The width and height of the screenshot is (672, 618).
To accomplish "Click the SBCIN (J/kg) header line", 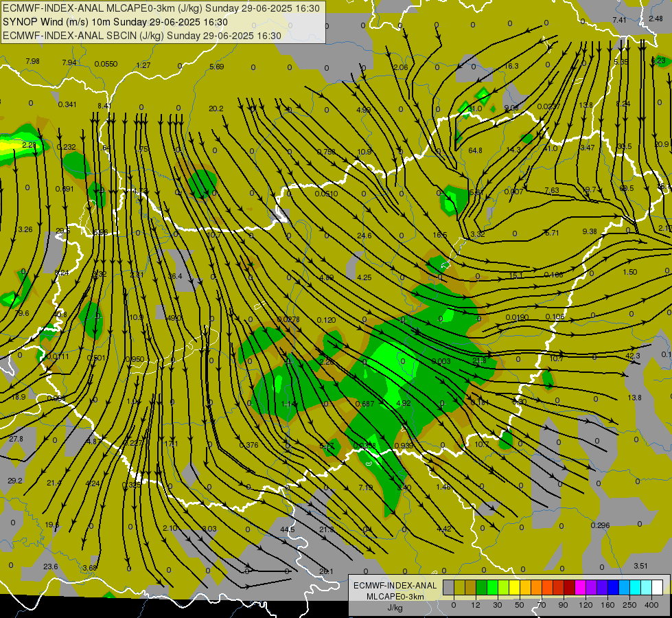I will pos(142,36).
